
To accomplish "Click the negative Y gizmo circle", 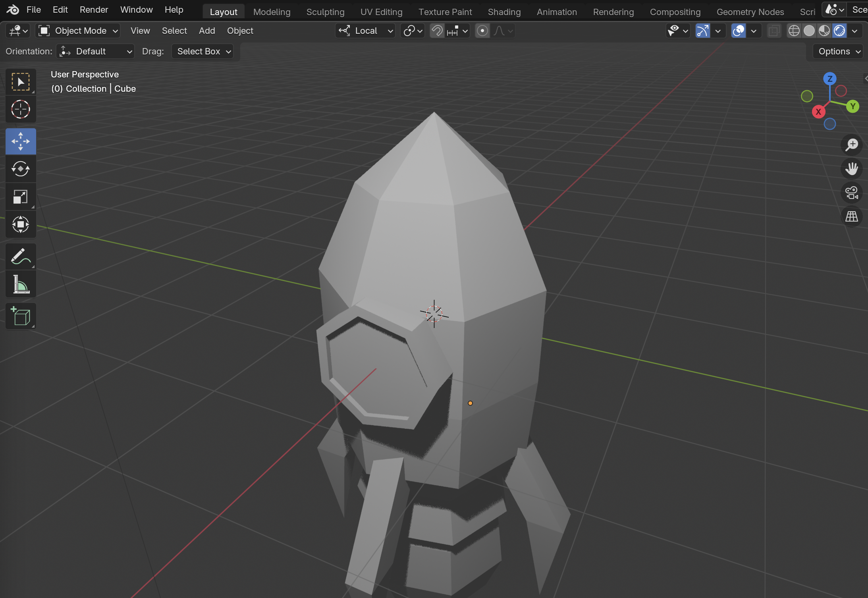I will pos(807,96).
